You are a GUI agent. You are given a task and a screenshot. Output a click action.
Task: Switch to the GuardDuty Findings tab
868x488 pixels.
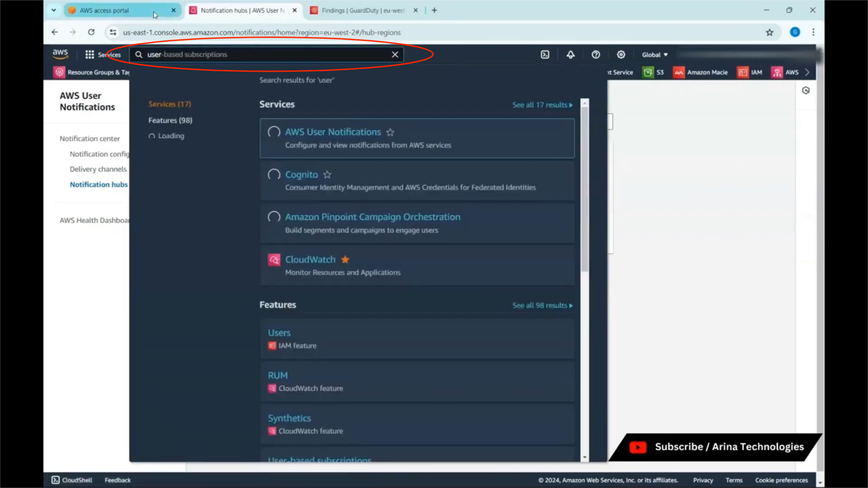pyautogui.click(x=363, y=10)
